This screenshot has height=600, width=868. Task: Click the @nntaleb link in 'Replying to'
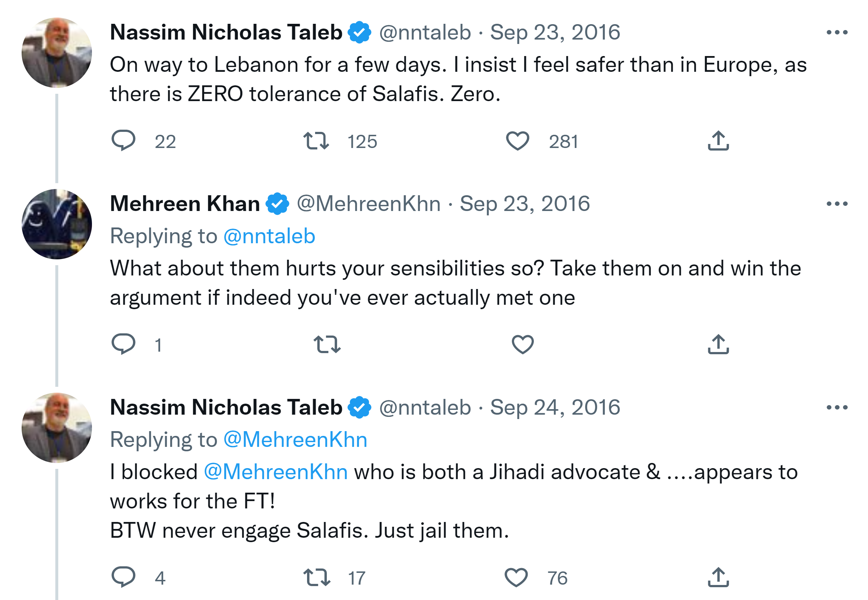pyautogui.click(x=269, y=237)
